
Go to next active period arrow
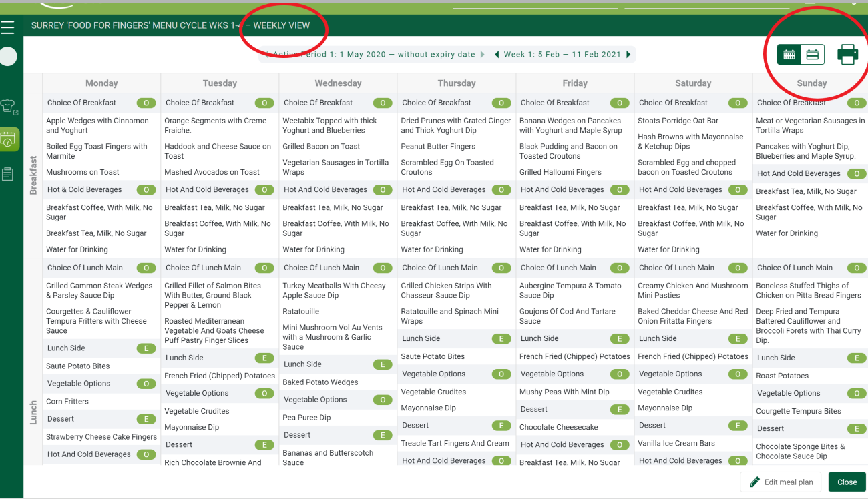point(483,55)
